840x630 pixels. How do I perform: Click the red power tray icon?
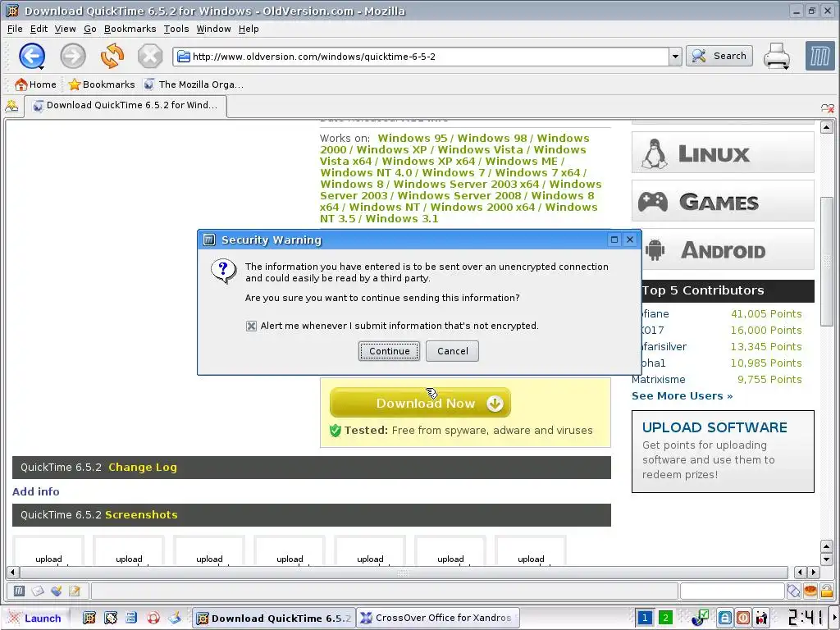click(x=743, y=619)
